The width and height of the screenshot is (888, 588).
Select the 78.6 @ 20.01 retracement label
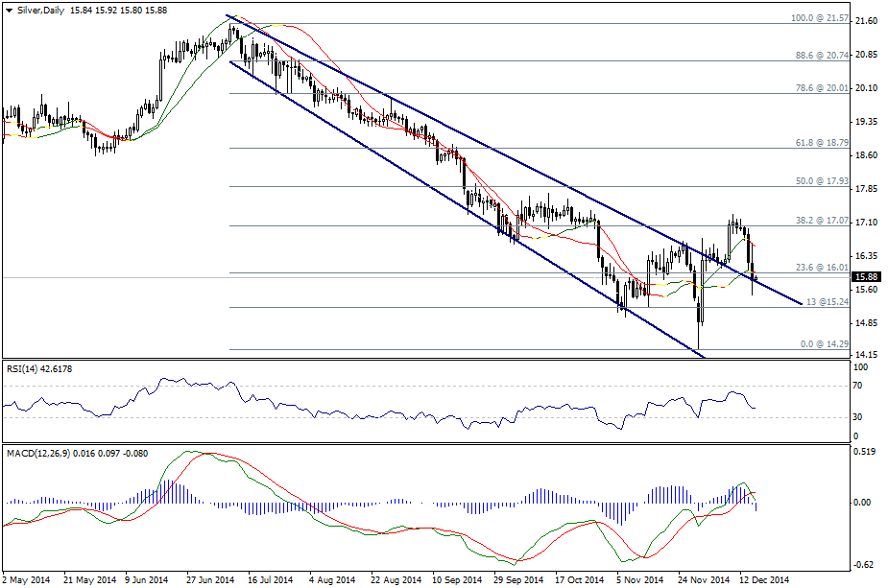point(821,87)
